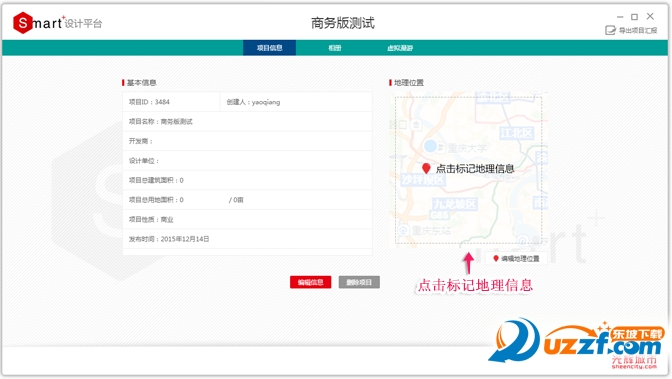Click the Smart hexagon logo
Image resolution: width=672 pixels, height=379 pixels.
click(x=23, y=22)
